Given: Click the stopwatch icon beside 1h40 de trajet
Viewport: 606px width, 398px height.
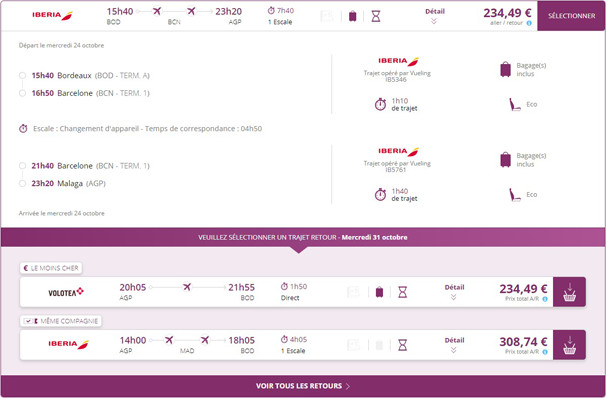Looking at the screenshot, I should coord(380,194).
